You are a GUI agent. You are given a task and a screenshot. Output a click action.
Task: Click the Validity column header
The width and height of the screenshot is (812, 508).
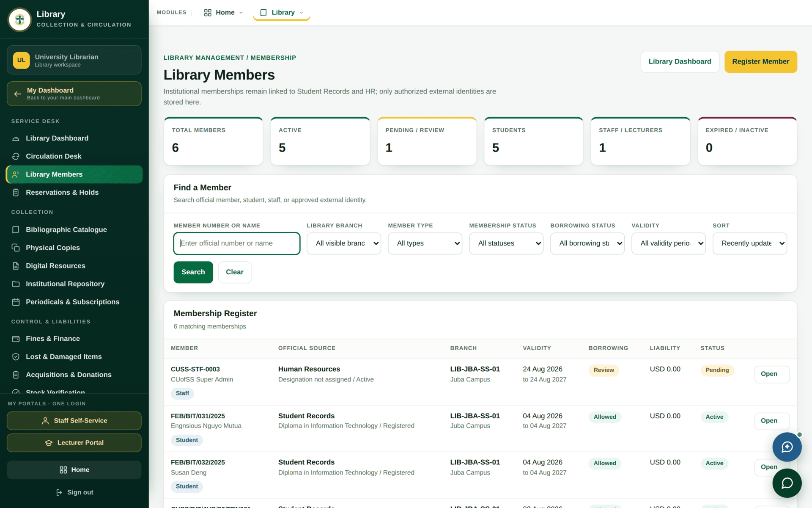click(537, 348)
